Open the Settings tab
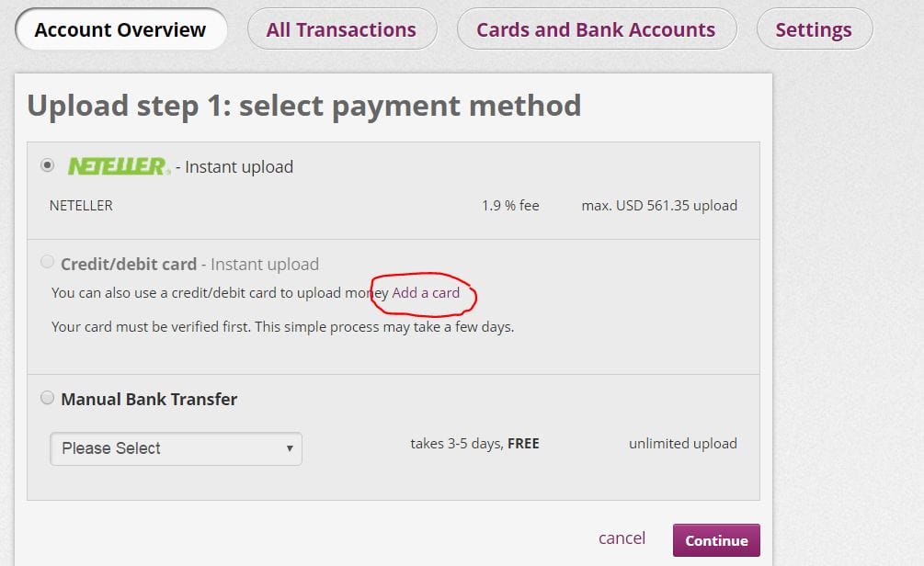 [814, 29]
